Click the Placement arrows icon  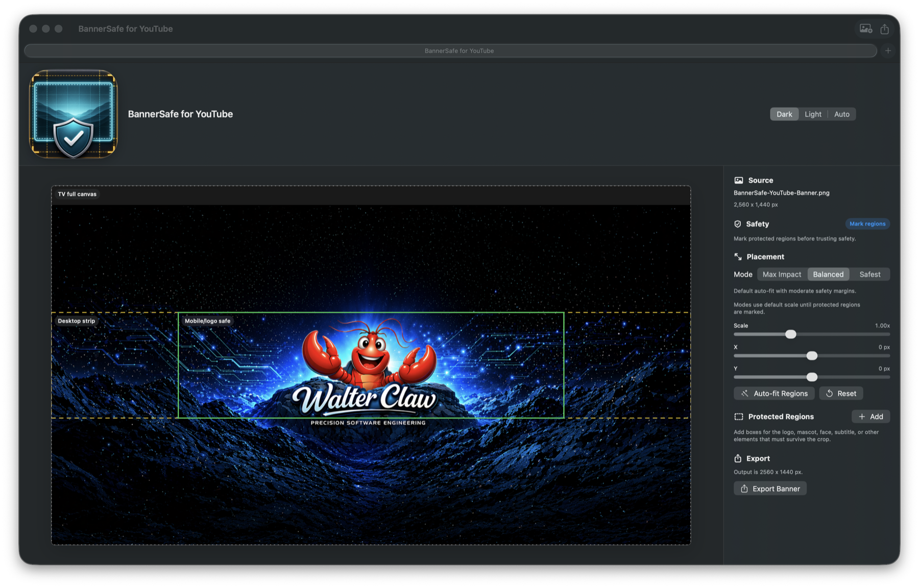[x=738, y=257]
